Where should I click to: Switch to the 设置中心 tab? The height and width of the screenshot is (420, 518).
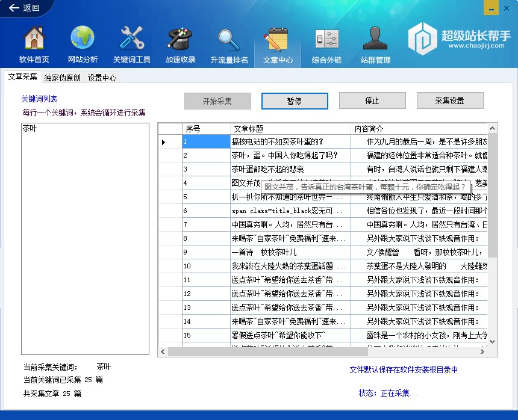point(102,78)
